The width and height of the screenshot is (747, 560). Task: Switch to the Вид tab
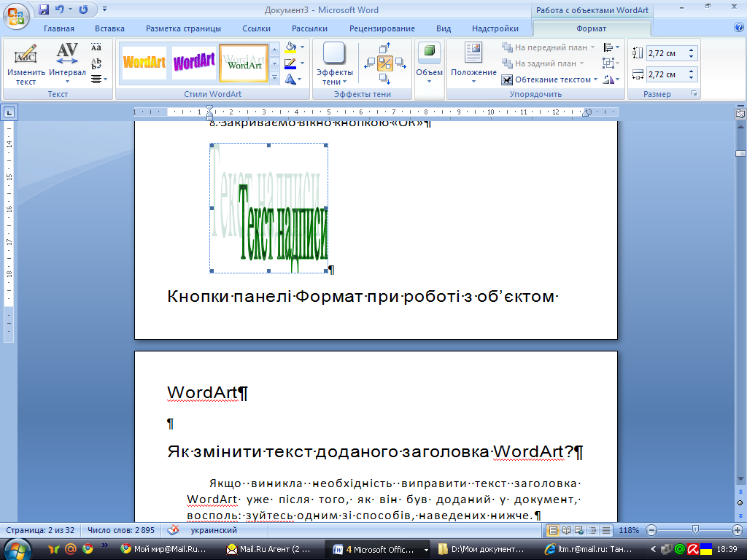tap(444, 28)
